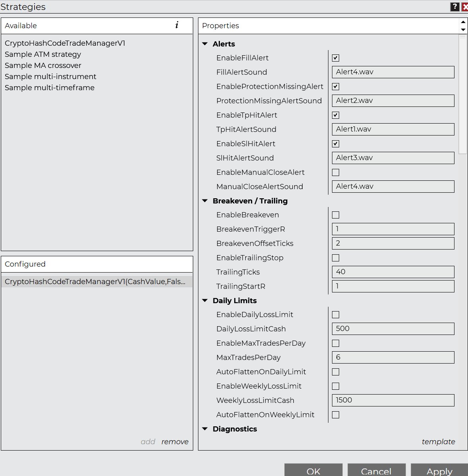Click the Apply button
This screenshot has width=468, height=476.
[439, 470]
